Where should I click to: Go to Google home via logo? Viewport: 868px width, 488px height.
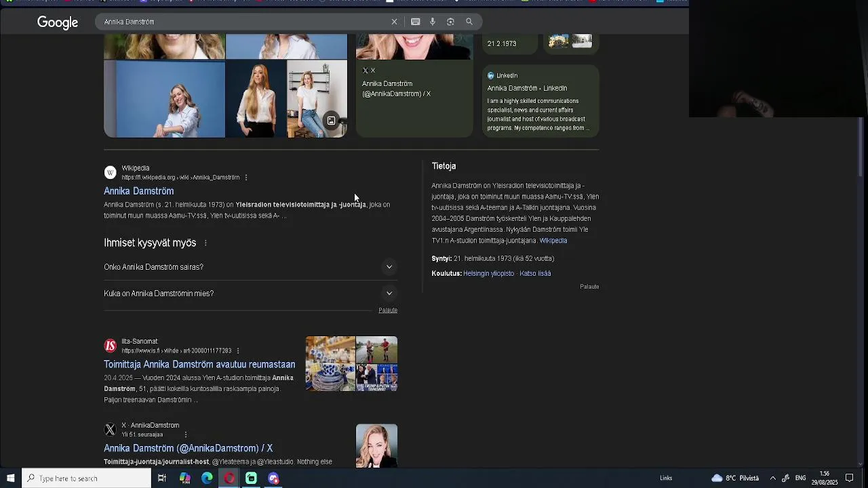(58, 22)
